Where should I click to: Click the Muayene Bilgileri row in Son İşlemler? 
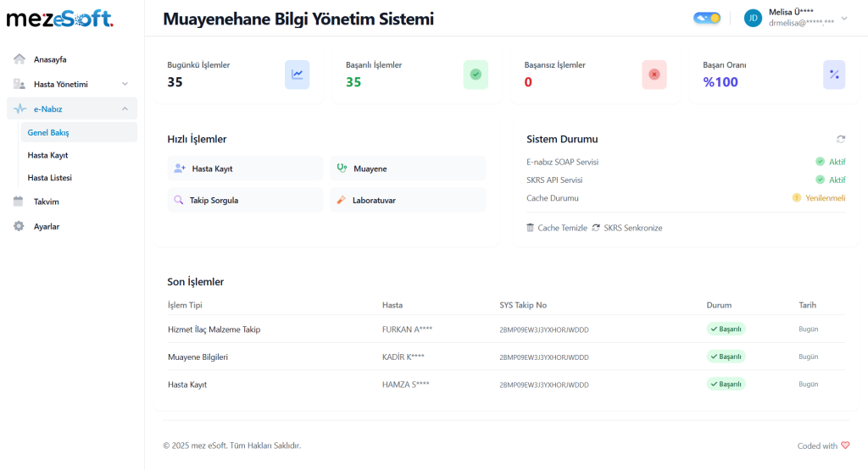(198, 357)
